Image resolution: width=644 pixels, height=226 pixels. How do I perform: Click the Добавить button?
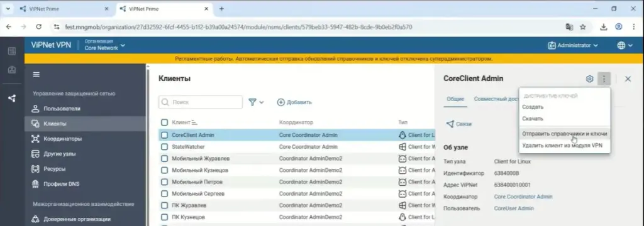[x=294, y=102]
